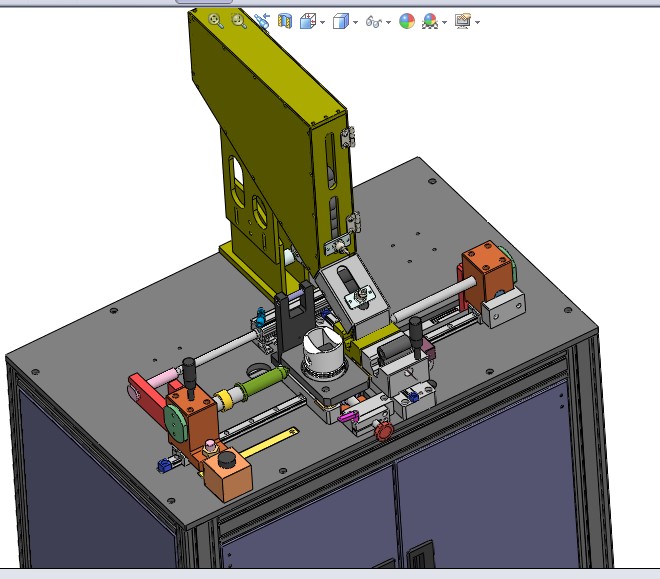Expand the Apply Scene dropdown arrow
660x579 pixels.
(444, 22)
